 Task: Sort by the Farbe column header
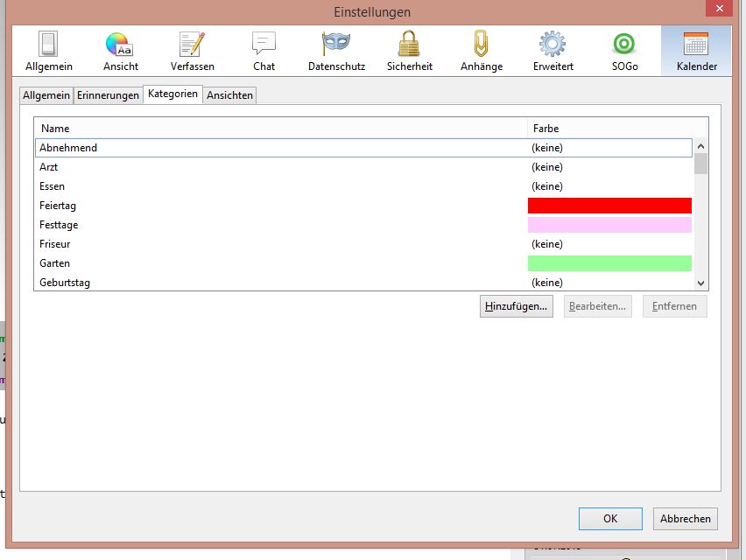(x=617, y=129)
